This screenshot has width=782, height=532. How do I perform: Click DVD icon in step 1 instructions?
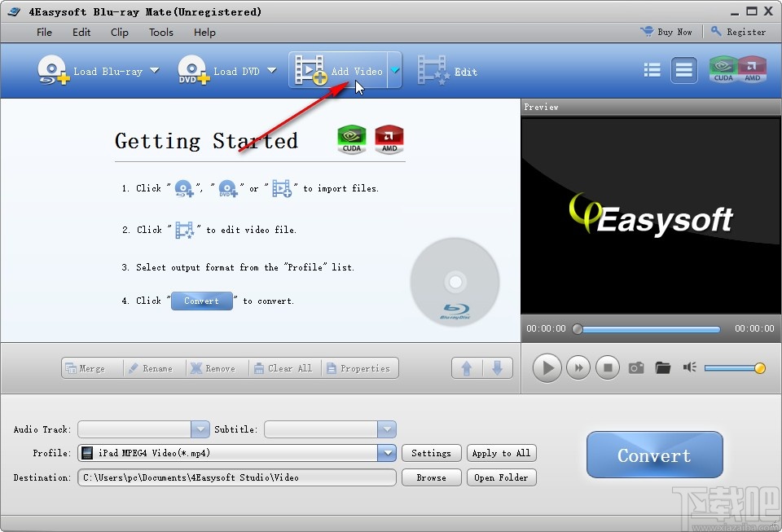click(228, 188)
